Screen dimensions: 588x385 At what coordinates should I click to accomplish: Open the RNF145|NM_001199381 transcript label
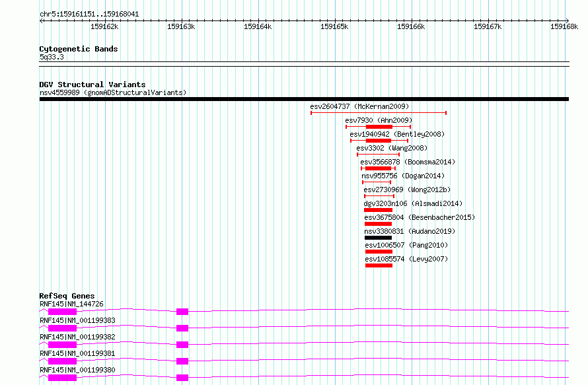tap(77, 353)
